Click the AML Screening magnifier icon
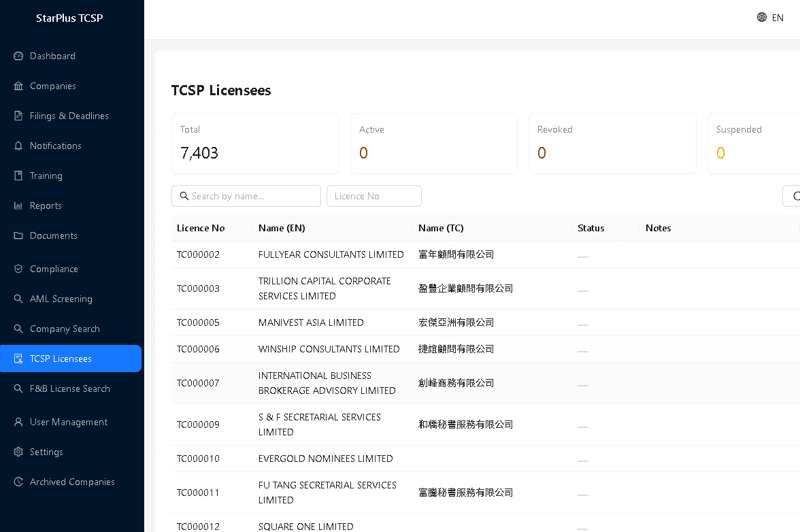This screenshot has width=800, height=532. click(x=18, y=299)
